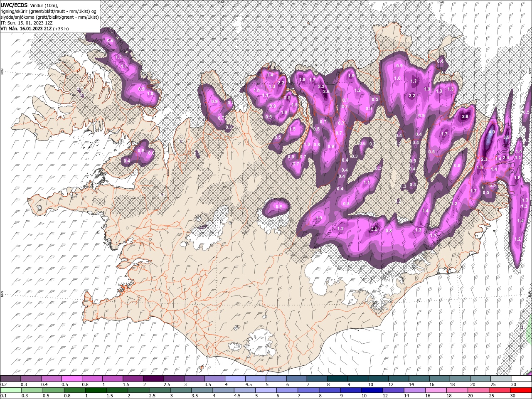Click the 1 dark green swatch in bottom legend row

point(96,390)
